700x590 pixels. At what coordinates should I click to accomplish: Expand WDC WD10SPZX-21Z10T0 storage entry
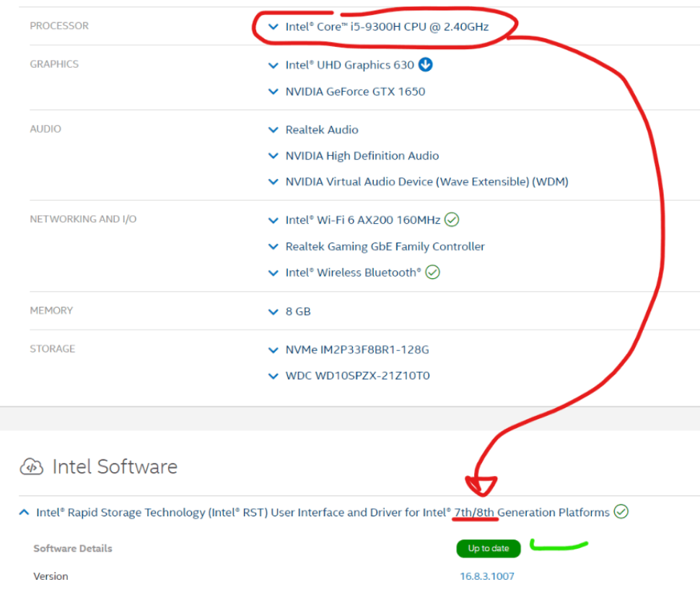[274, 376]
